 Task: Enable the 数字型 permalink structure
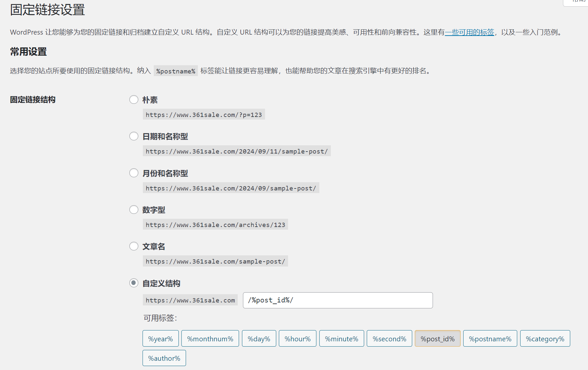(x=134, y=209)
